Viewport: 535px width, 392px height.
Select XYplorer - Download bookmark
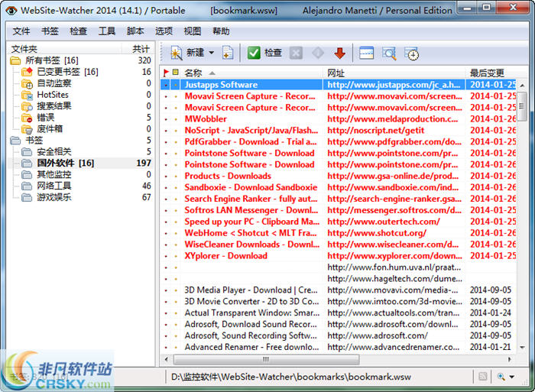[x=226, y=256]
